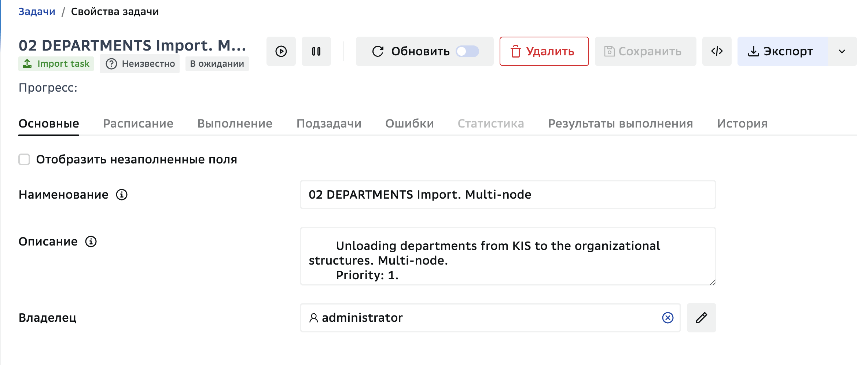
Task: View the История tab
Action: click(742, 123)
